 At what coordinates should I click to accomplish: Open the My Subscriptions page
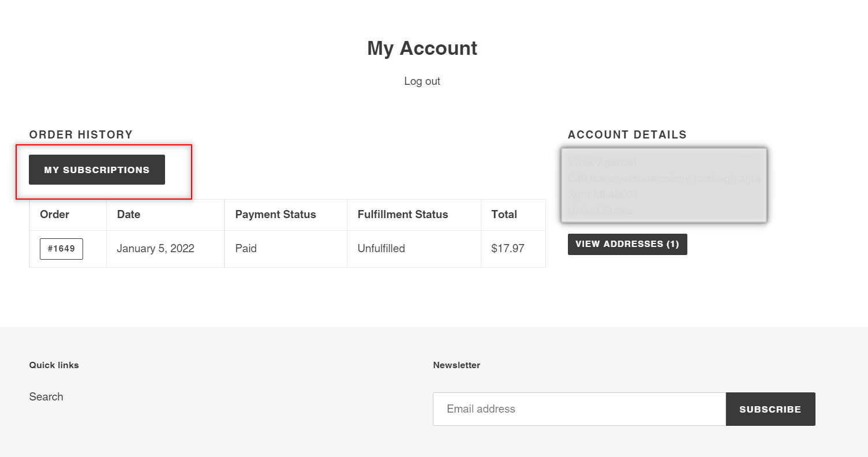tap(97, 170)
